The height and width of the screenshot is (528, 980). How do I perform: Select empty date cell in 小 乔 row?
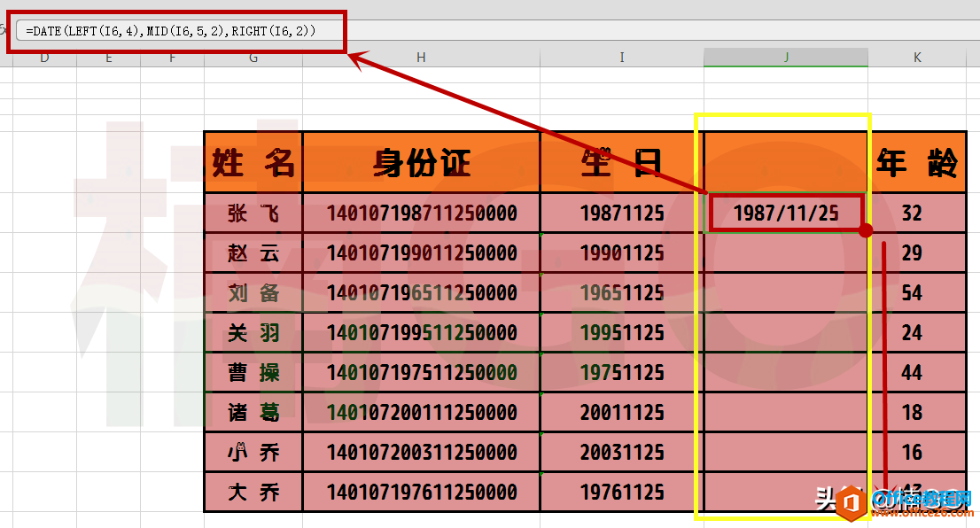(786, 452)
